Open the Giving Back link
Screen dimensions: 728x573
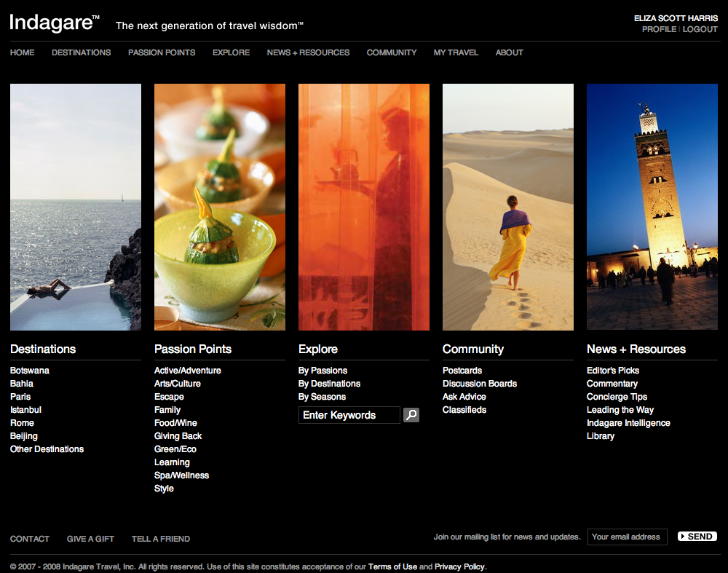tap(178, 436)
